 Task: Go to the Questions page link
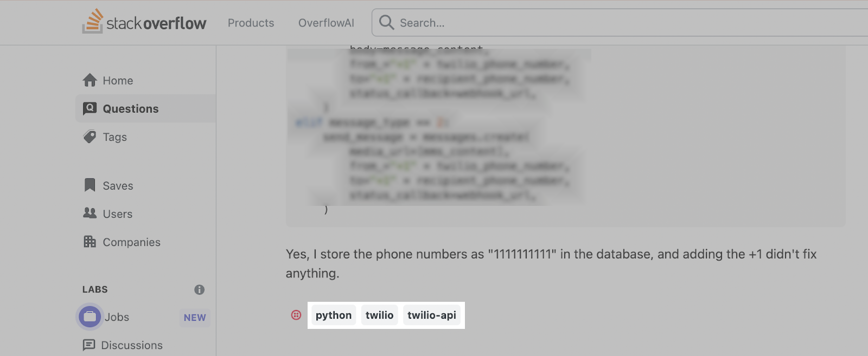coord(131,108)
